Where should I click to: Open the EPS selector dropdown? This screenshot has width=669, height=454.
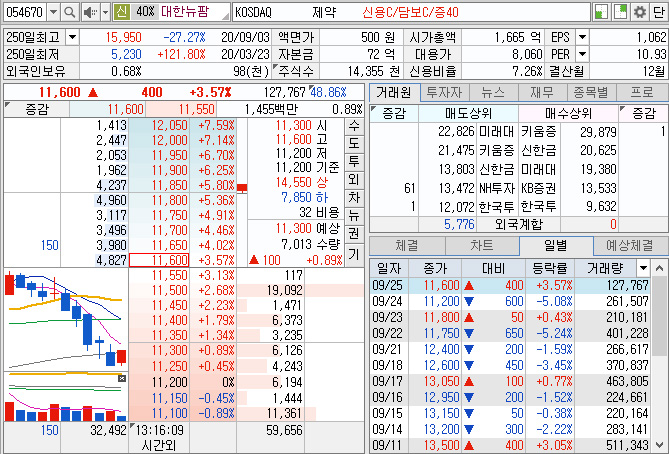582,38
